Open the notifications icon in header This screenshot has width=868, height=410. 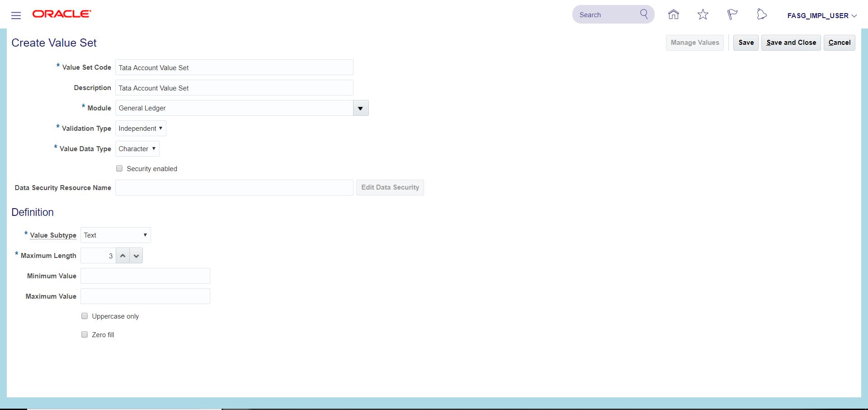coord(761,14)
